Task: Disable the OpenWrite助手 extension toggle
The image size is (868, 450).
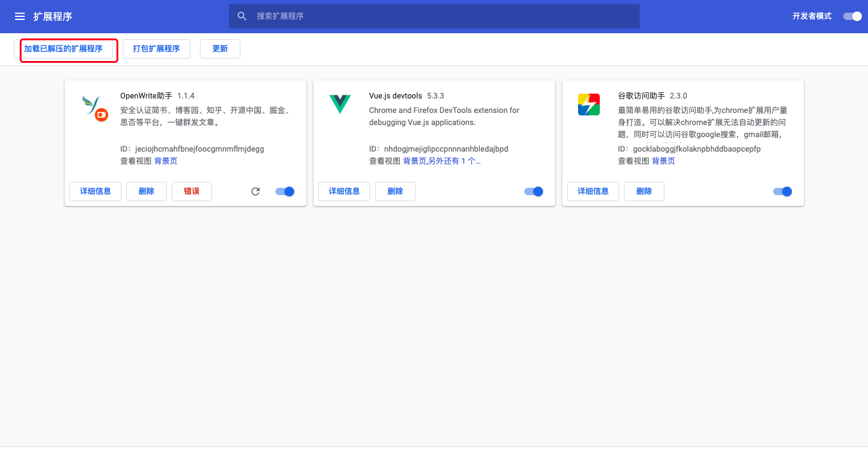Action: coord(285,191)
